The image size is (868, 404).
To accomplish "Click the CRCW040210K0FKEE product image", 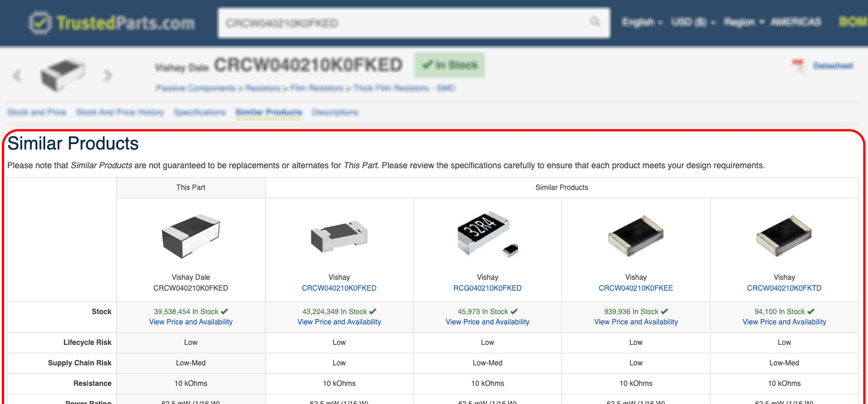I will click(x=635, y=236).
